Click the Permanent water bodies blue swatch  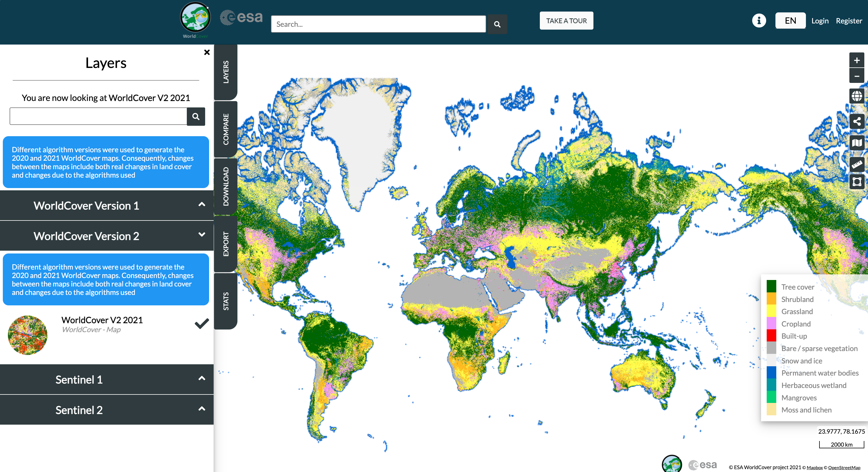[x=771, y=373]
